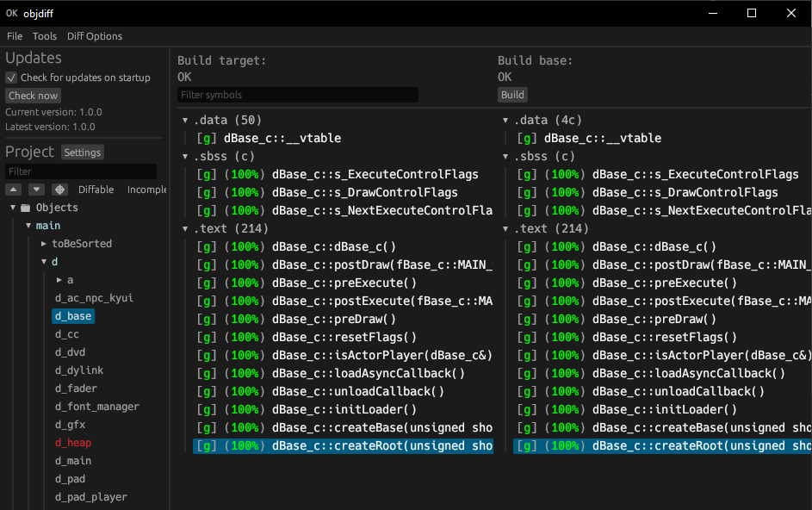Viewport: 812px width, 510px height.
Task: Expand the toBeSorted folder
Action: pyautogui.click(x=44, y=244)
